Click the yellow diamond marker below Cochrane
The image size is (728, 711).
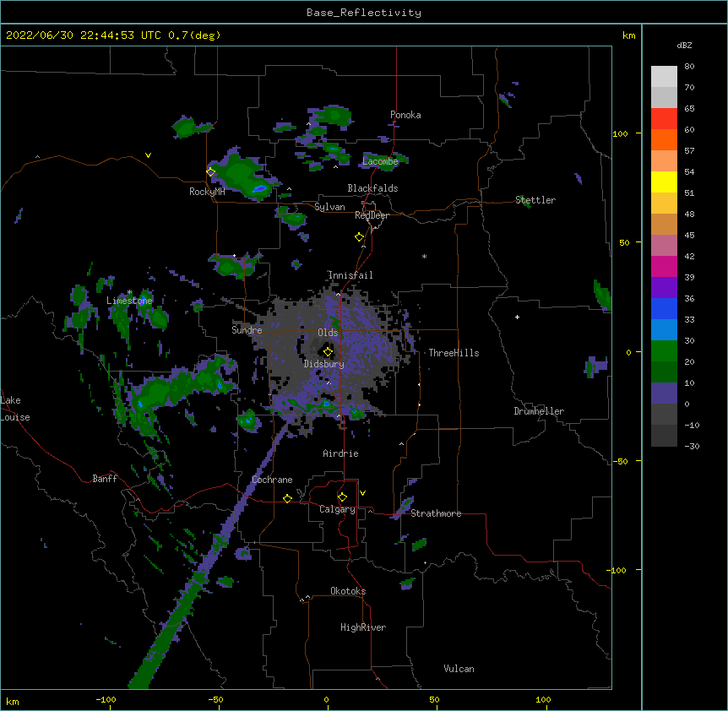(x=287, y=498)
